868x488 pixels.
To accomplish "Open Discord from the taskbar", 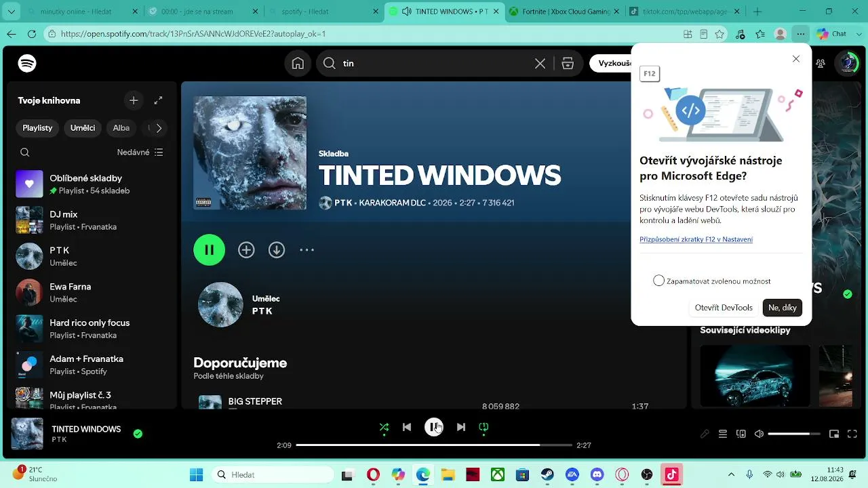I will click(597, 474).
